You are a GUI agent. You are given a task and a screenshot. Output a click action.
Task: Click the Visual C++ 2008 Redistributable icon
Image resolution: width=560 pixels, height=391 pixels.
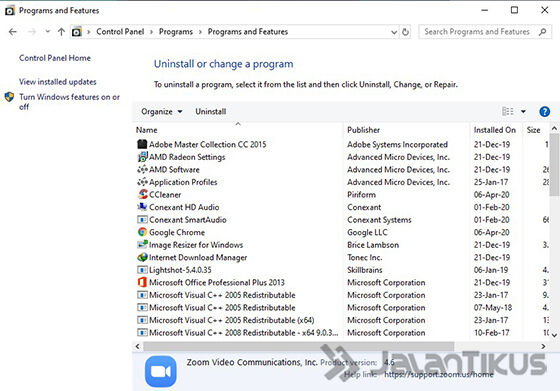click(x=142, y=332)
